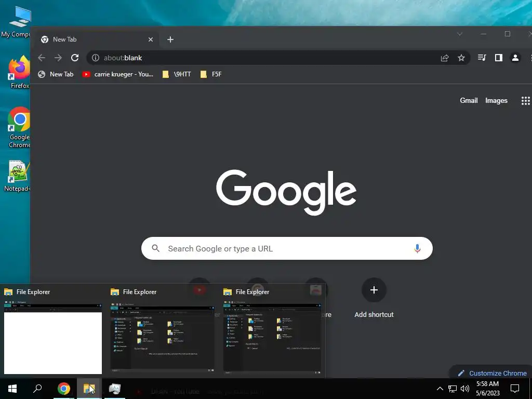Open the Windows Start menu
The width and height of the screenshot is (532, 399).
pyautogui.click(x=12, y=389)
